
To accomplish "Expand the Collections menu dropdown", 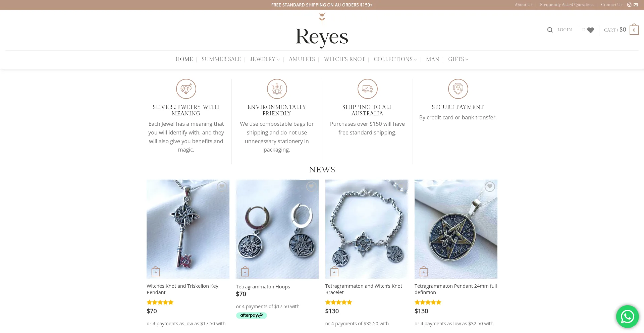I will (395, 59).
